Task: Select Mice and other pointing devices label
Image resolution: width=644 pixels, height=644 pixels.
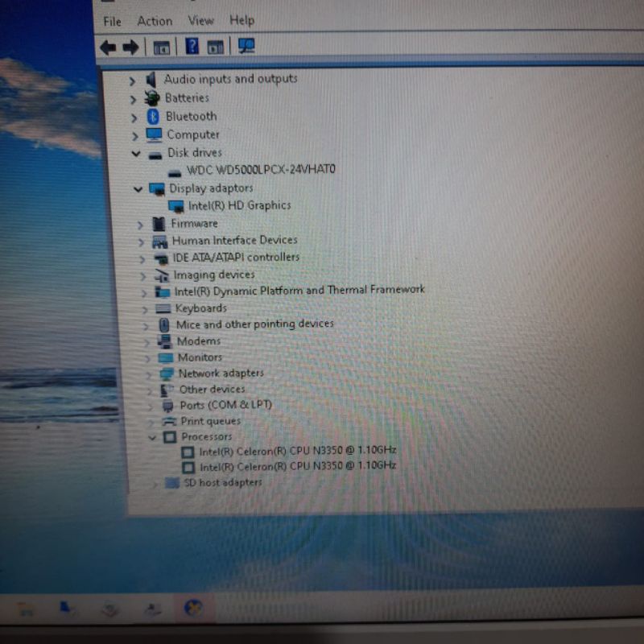Action: click(x=255, y=324)
